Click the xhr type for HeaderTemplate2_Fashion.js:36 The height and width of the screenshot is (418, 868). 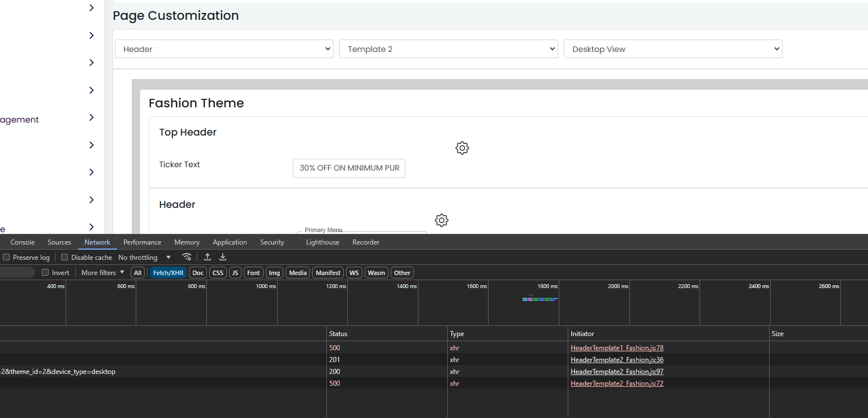455,360
